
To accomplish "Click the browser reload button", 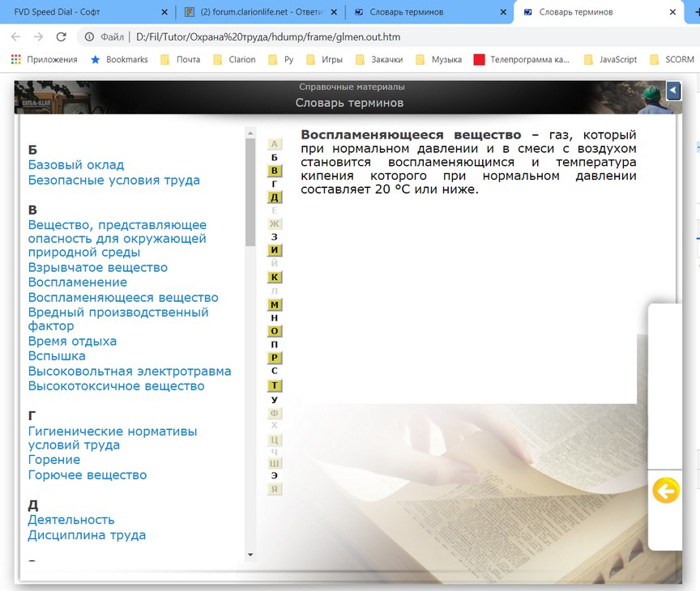I will click(x=61, y=36).
